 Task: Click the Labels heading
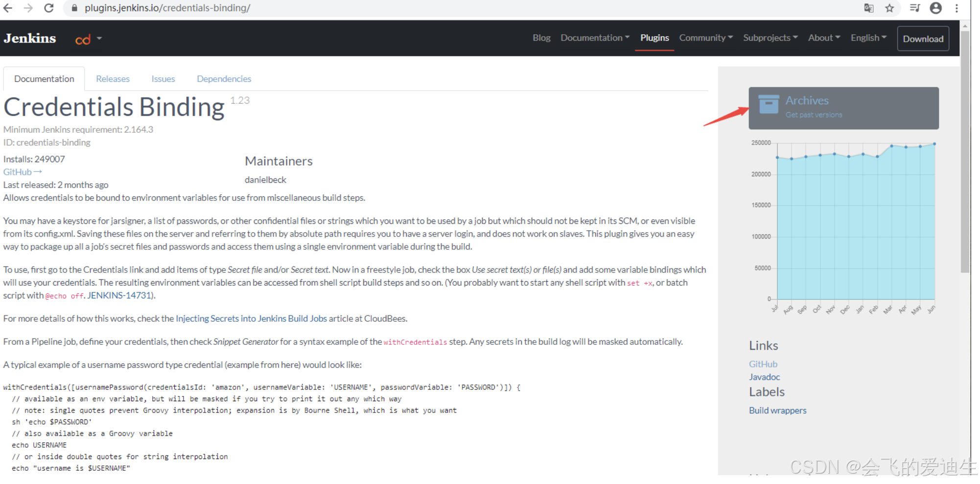[x=767, y=392]
